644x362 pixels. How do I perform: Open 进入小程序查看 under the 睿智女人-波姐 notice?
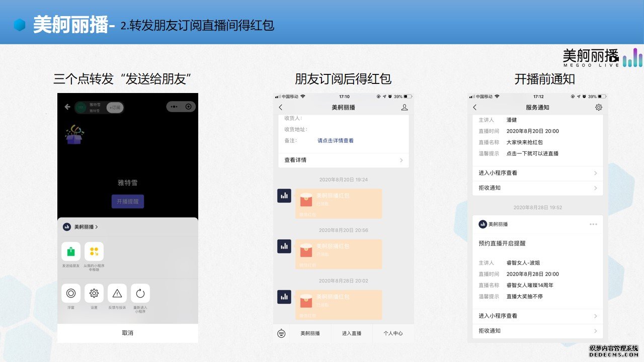(537, 316)
